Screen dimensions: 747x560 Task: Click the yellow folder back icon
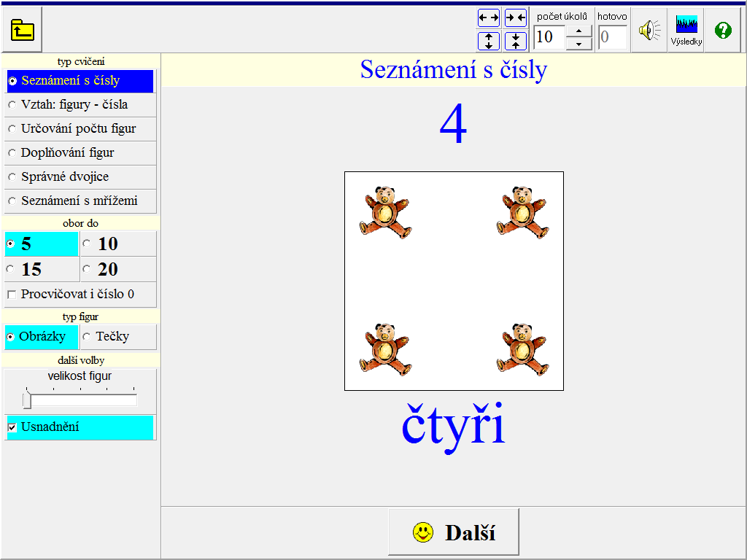22,30
